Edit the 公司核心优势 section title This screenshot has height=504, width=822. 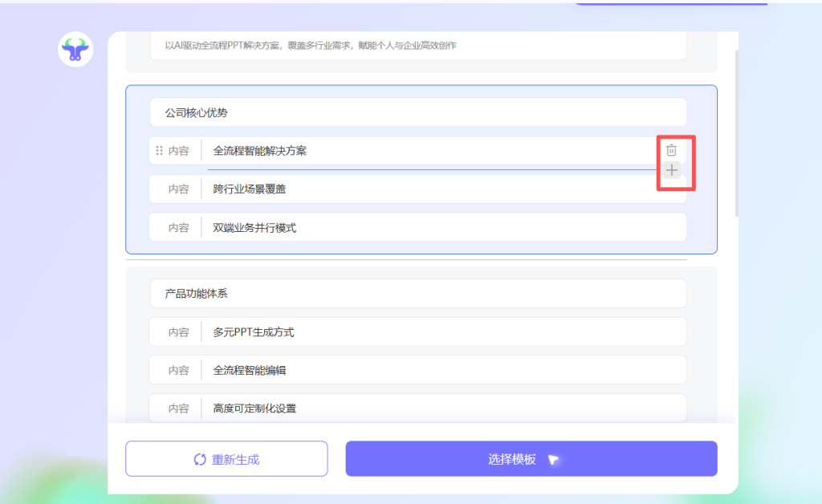417,112
